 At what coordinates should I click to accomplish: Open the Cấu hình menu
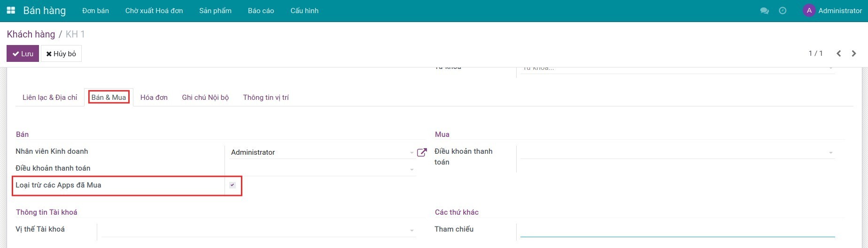(304, 11)
